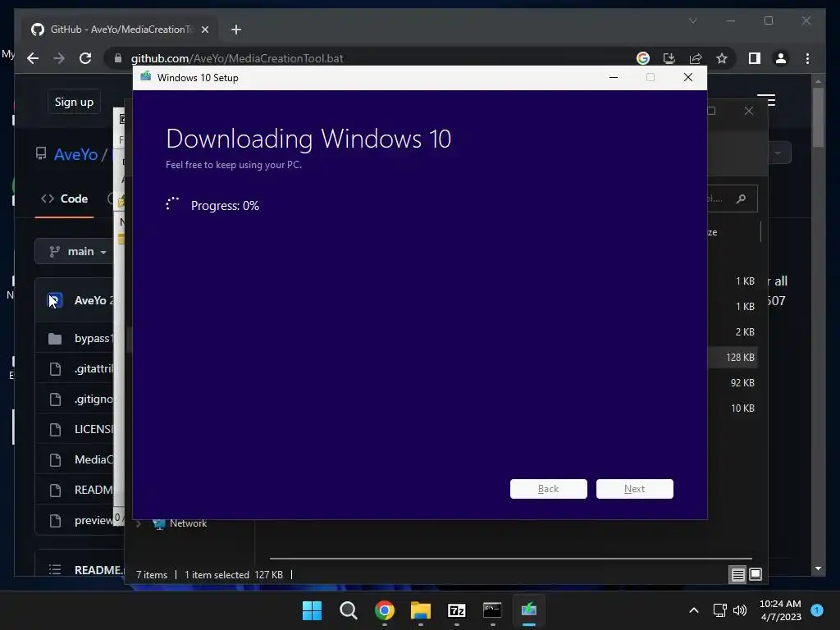Select Network in Explorer navigation pane
The width and height of the screenshot is (840, 630).
pyautogui.click(x=188, y=523)
